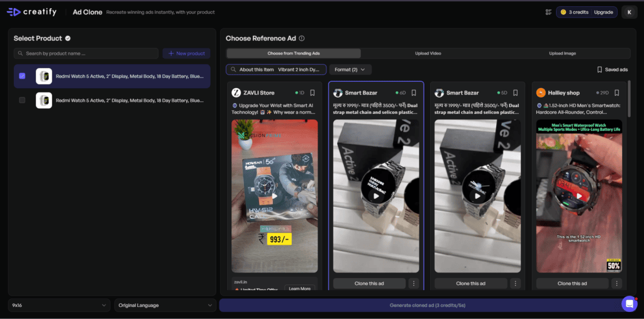
Task: Click the verified check icon beside Select Product
Action: tap(68, 38)
